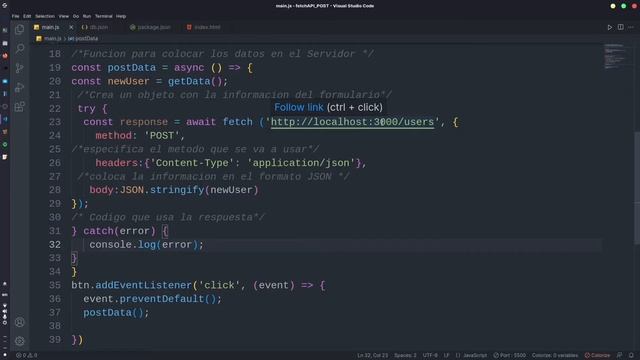Click the Colorize variables status item
Viewport: 640px width, 360px height.
[555, 356]
